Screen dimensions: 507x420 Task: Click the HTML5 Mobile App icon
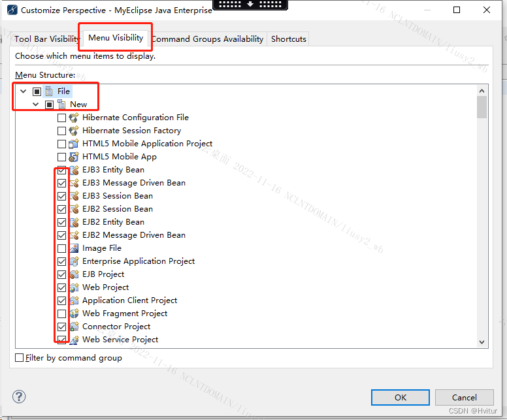[74, 157]
